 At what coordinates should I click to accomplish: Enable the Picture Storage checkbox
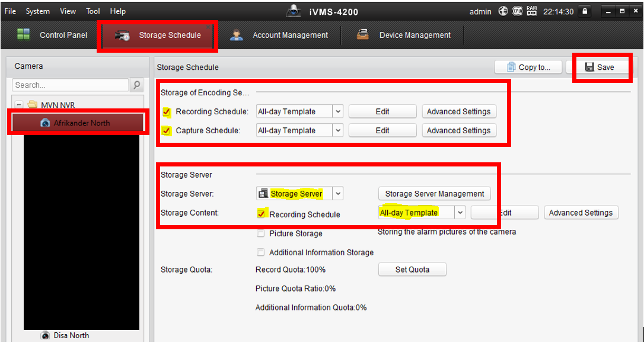tap(261, 233)
